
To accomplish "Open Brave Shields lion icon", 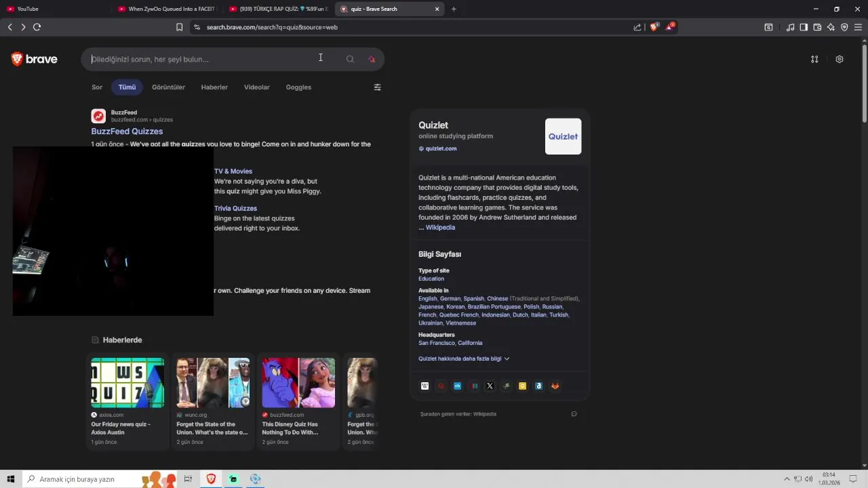I will point(654,27).
